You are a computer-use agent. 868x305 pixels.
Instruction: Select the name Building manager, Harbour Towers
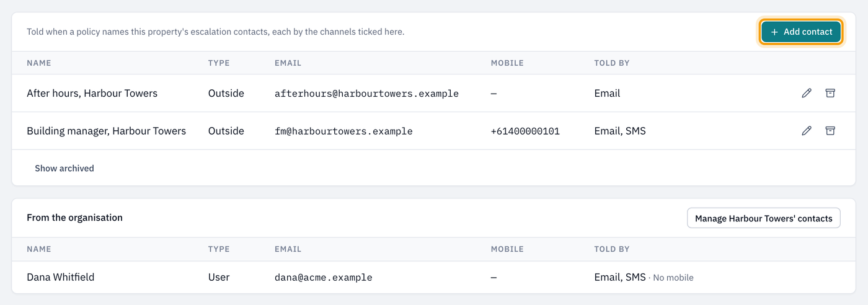point(106,131)
